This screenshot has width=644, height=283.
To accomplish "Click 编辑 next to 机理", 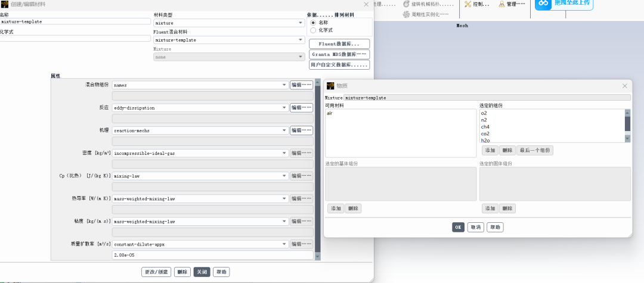I will [302, 130].
